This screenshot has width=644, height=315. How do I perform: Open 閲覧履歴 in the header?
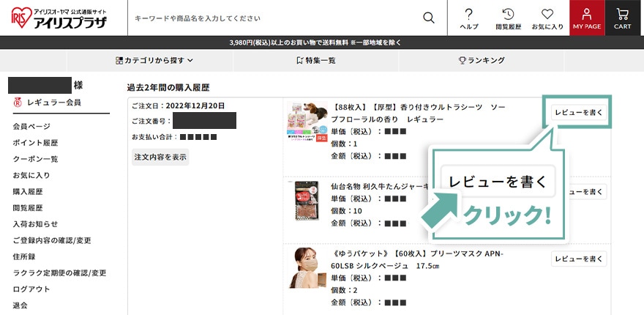pyautogui.click(x=508, y=18)
